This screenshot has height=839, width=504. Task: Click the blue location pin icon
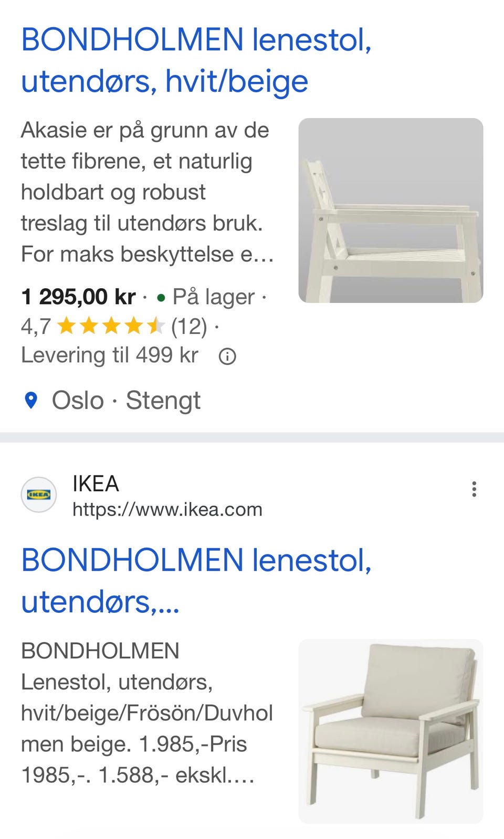click(x=31, y=401)
